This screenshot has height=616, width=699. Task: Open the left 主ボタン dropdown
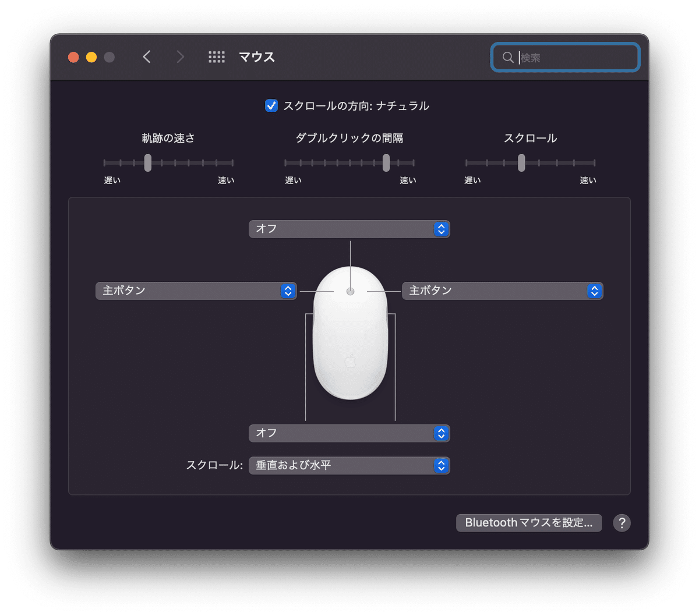tap(196, 291)
